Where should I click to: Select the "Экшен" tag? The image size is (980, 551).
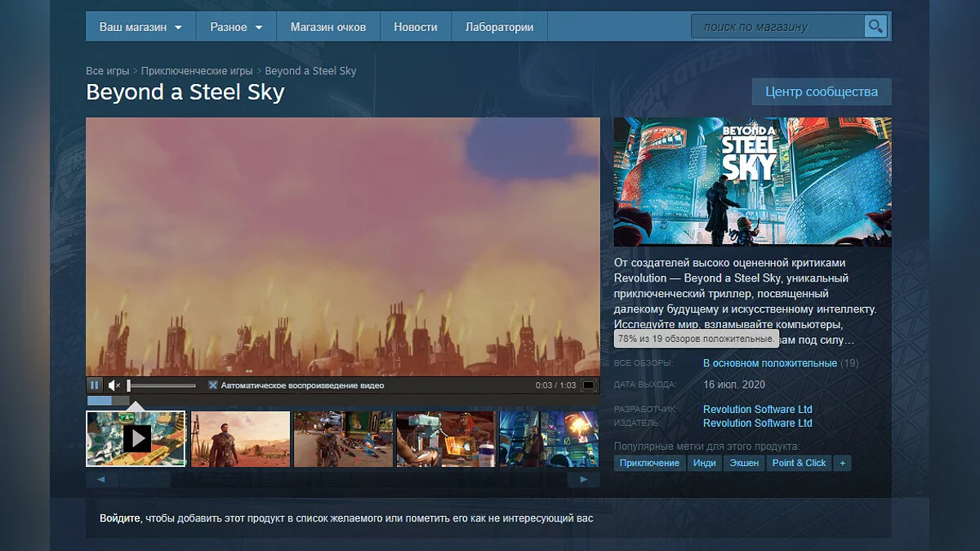[x=744, y=463]
